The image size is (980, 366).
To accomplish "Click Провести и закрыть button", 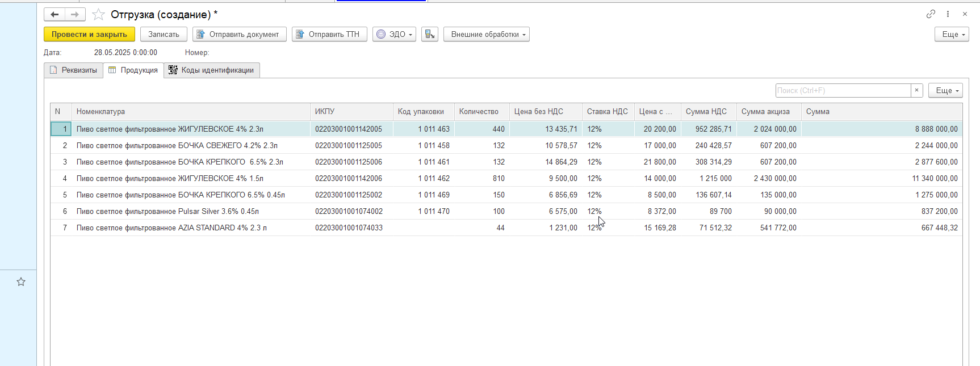I will [89, 34].
